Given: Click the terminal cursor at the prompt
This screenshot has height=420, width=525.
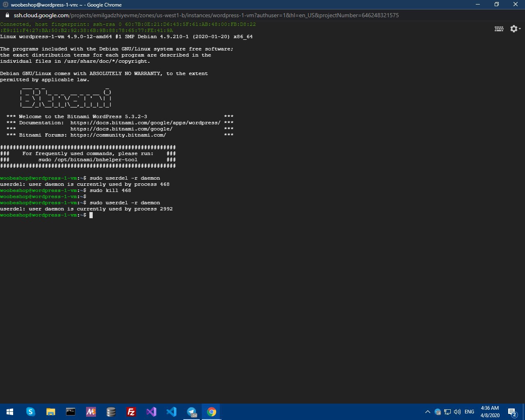Looking at the screenshot, I should pos(91,215).
